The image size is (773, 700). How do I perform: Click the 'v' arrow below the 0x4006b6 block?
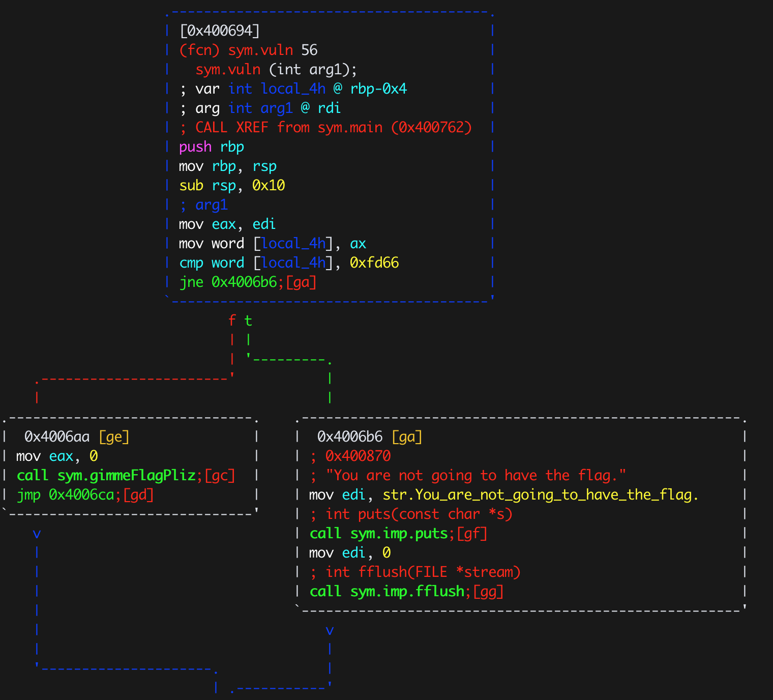330,630
